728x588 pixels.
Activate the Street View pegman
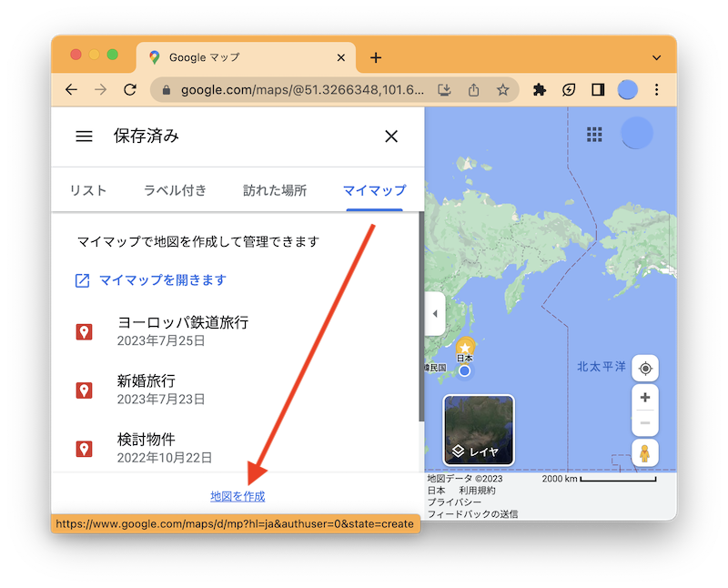click(645, 453)
